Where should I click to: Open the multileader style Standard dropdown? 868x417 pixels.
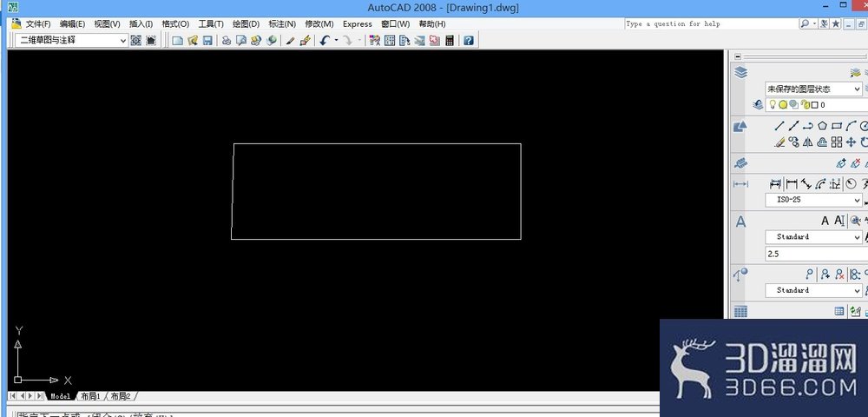click(x=814, y=290)
